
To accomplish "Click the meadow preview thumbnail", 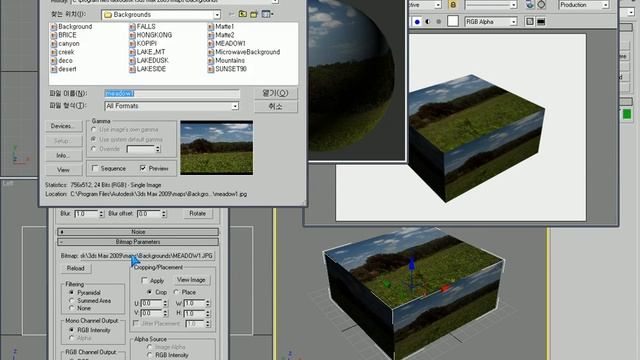I will point(216,148).
